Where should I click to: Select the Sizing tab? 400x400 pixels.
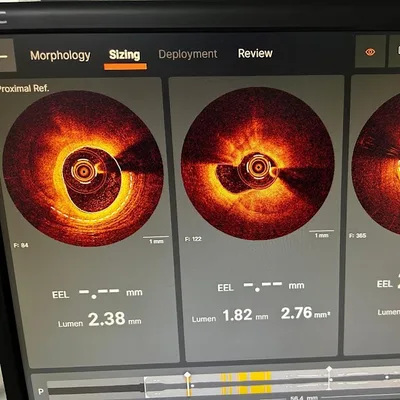(125, 55)
